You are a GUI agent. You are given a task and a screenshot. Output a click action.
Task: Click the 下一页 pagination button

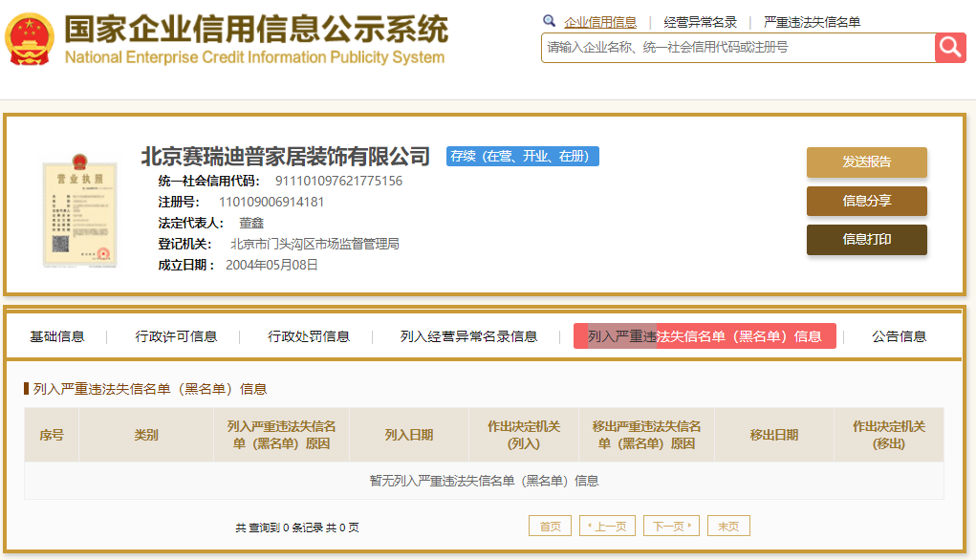pyautogui.click(x=672, y=526)
